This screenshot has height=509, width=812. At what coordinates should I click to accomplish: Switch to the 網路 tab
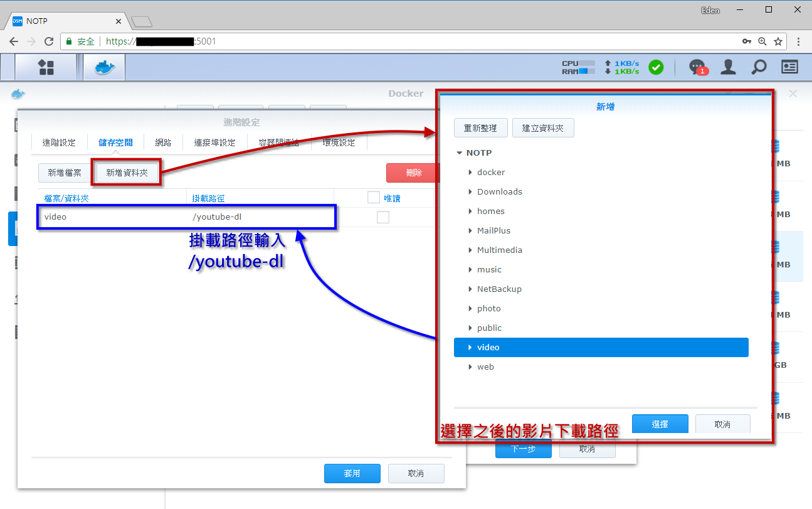tap(163, 142)
